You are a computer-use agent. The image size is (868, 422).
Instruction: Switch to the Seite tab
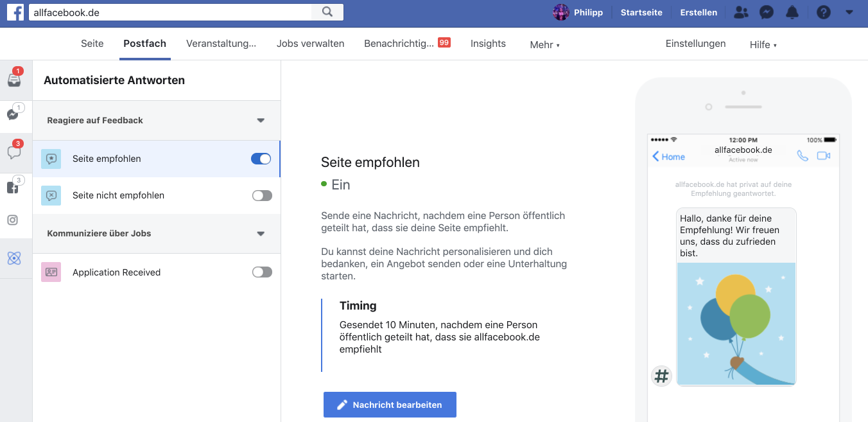click(92, 44)
